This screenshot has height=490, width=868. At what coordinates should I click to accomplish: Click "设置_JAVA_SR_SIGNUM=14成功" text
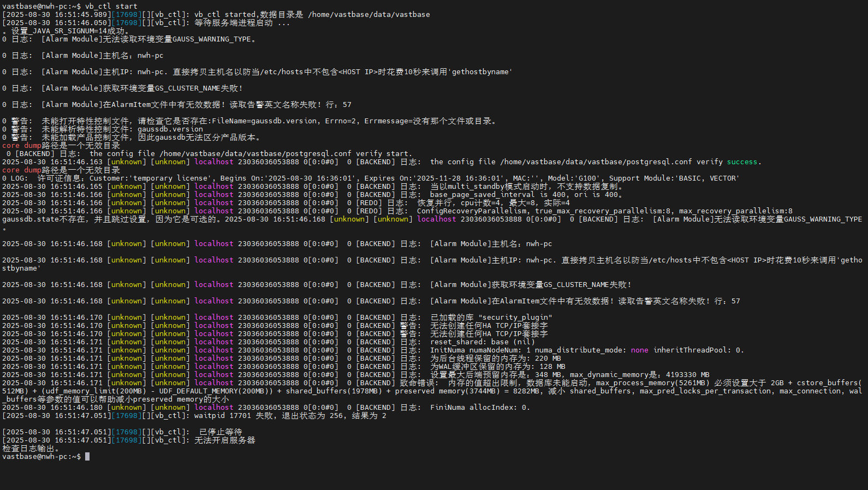[x=68, y=31]
